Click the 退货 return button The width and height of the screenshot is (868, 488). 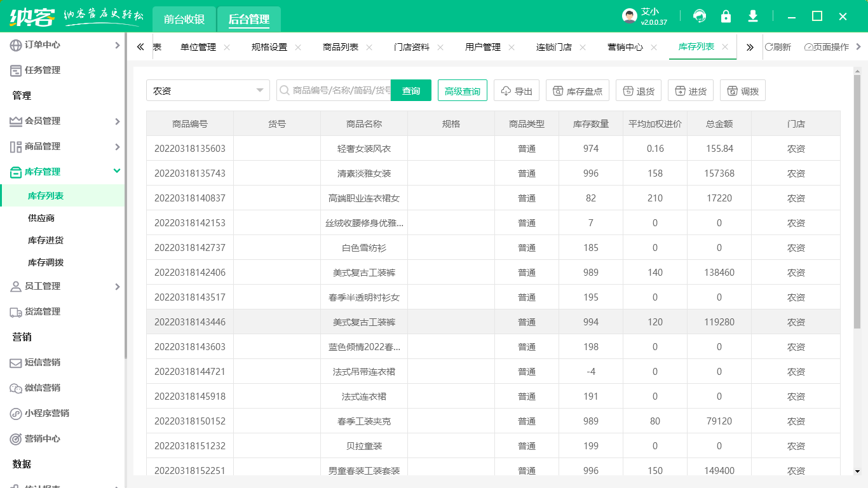[639, 90]
